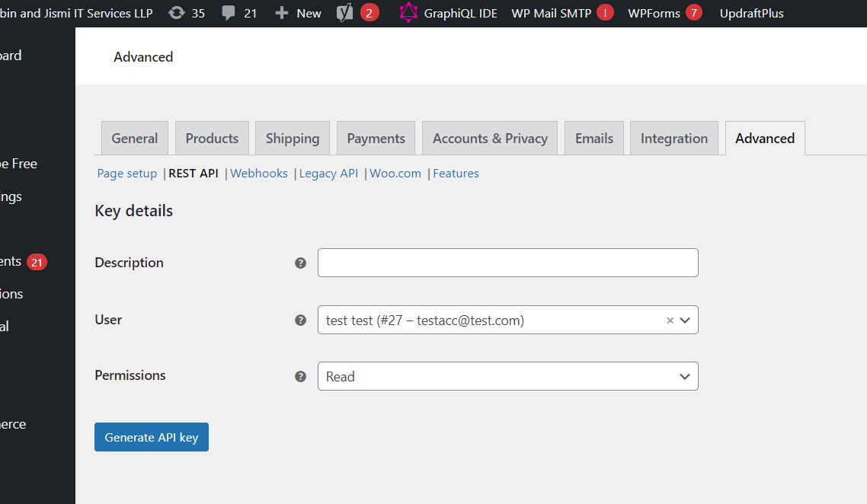867x504 pixels.
Task: Switch to the General settings tab
Action: (x=135, y=139)
